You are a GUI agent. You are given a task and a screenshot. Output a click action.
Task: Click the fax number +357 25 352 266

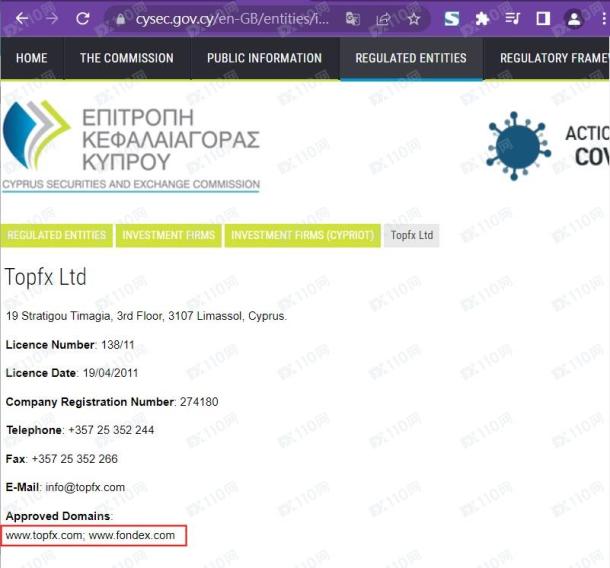pos(75,459)
